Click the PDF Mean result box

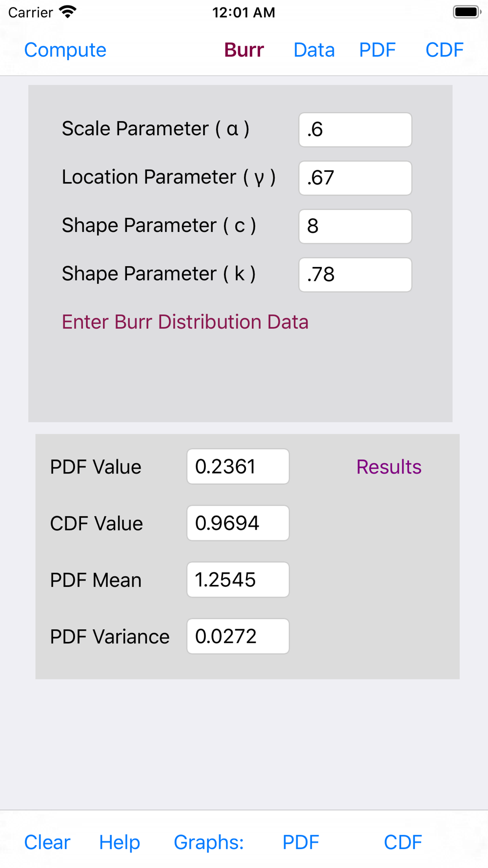(x=238, y=580)
